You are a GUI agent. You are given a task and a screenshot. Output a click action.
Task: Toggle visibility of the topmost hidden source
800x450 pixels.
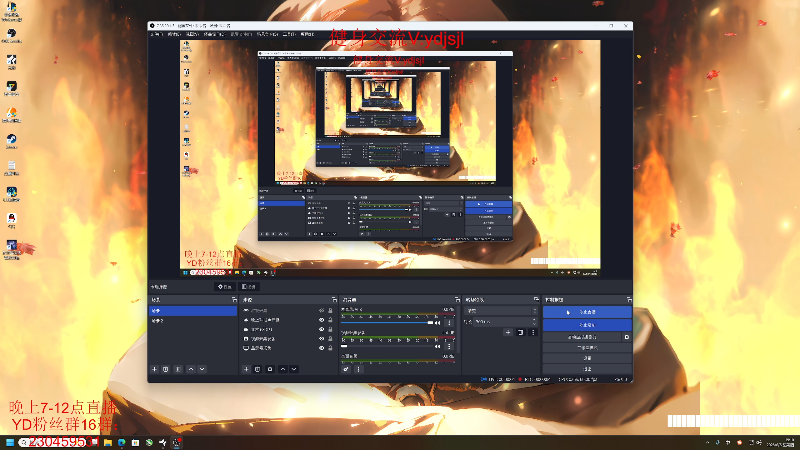[x=321, y=310]
